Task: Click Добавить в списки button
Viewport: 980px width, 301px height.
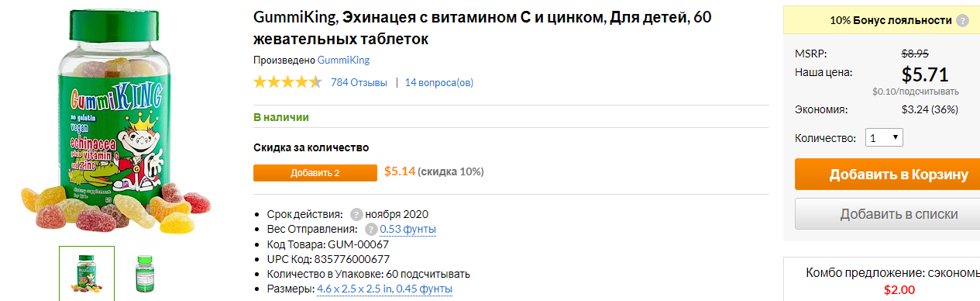Action: pyautogui.click(x=887, y=214)
